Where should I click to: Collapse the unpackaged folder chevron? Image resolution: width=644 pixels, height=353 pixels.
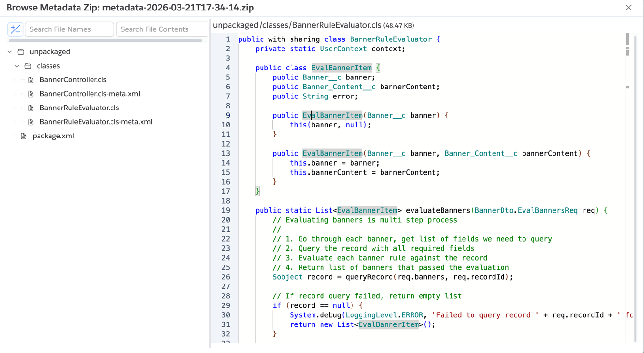(x=10, y=52)
